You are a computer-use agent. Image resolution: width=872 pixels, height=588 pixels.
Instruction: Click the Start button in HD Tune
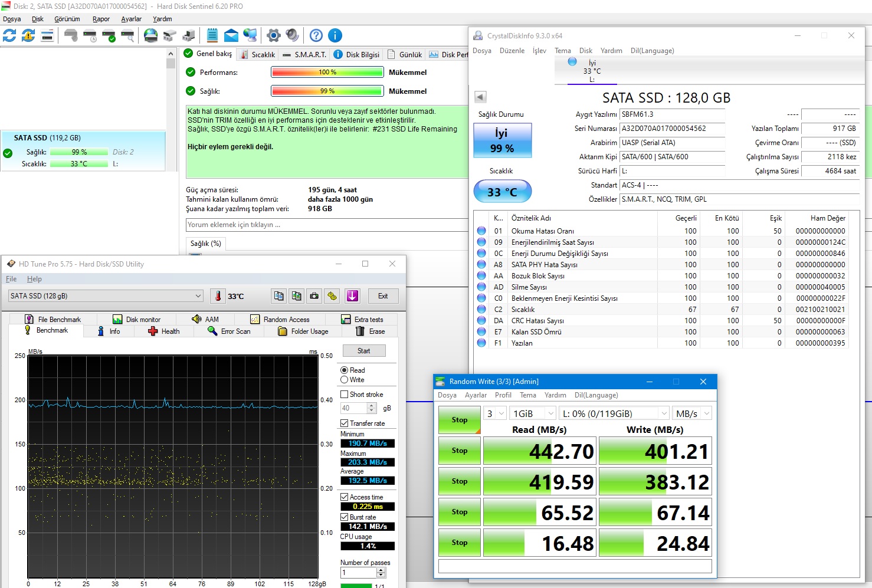pyautogui.click(x=364, y=351)
